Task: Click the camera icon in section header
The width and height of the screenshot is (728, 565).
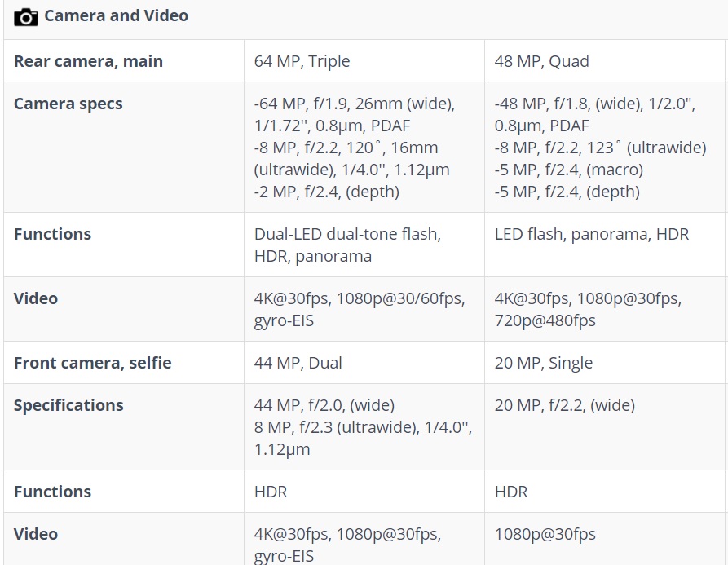Action: [26, 17]
